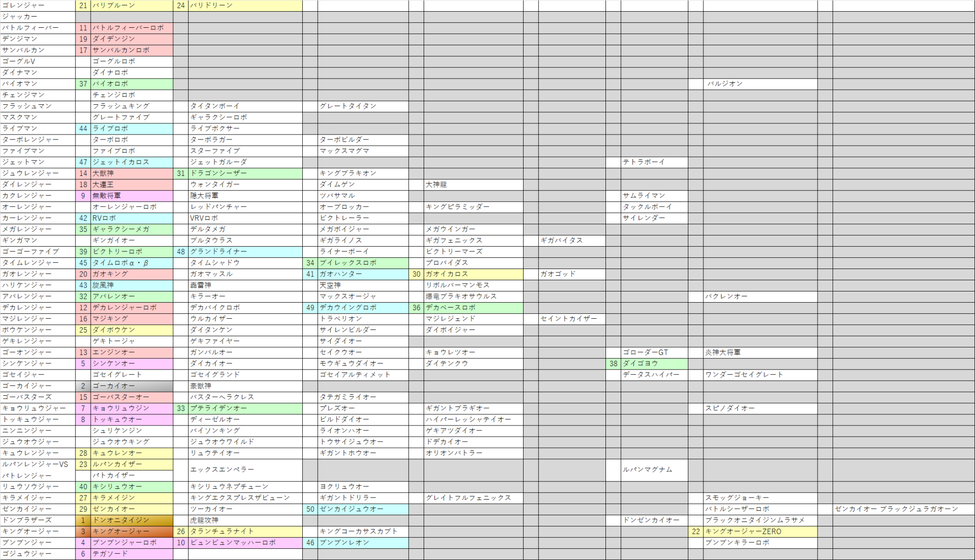Click the グレートタイタン cell

(x=363, y=106)
